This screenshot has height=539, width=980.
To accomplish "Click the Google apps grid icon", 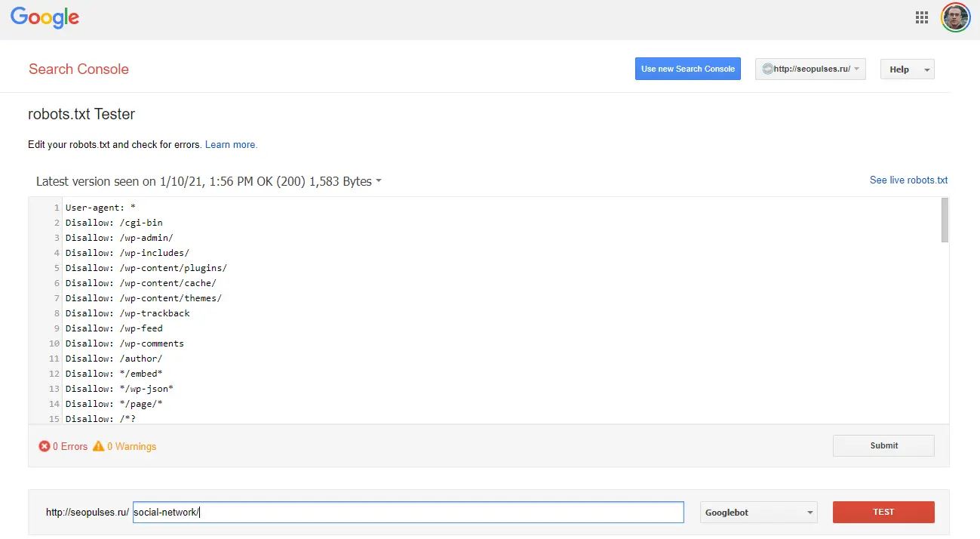I will [x=921, y=17].
